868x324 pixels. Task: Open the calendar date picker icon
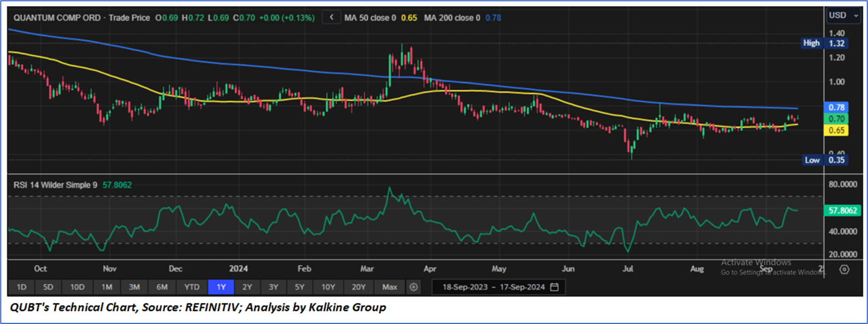[x=554, y=287]
